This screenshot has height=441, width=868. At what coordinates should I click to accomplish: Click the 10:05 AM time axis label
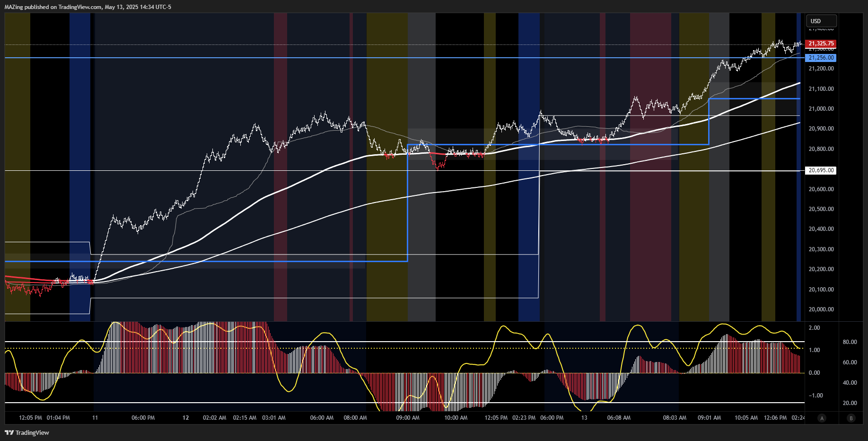(746, 418)
